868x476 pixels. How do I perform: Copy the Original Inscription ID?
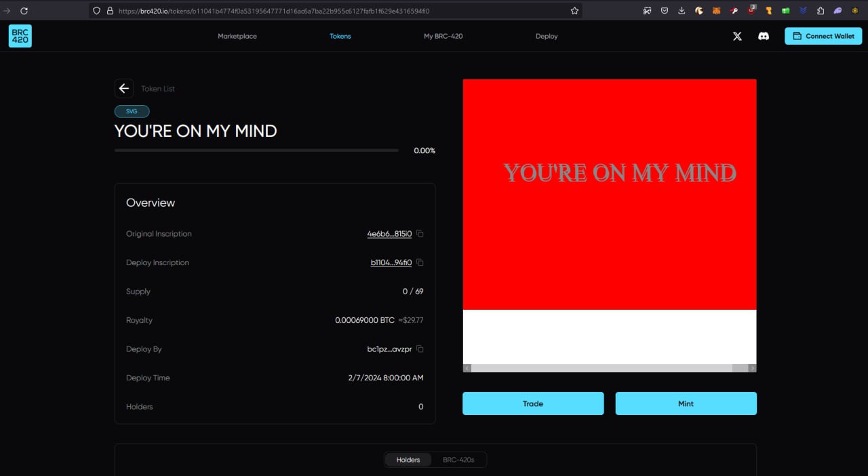point(420,234)
